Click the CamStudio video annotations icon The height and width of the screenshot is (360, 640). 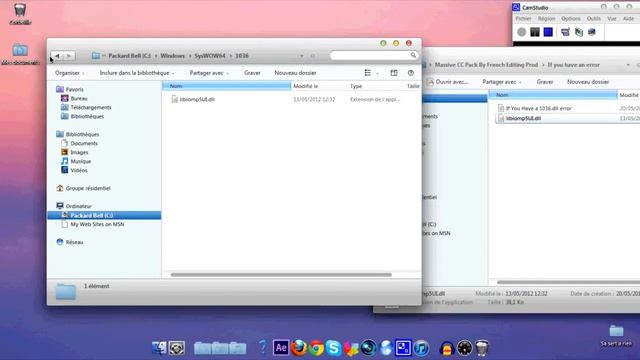point(579,32)
